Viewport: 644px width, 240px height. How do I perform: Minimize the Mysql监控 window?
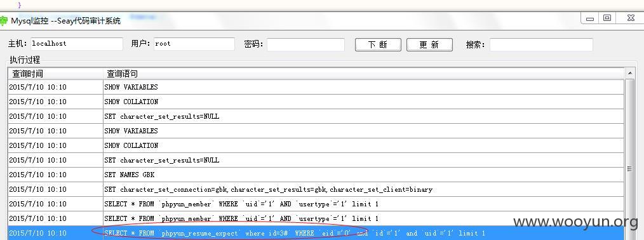coord(590,18)
